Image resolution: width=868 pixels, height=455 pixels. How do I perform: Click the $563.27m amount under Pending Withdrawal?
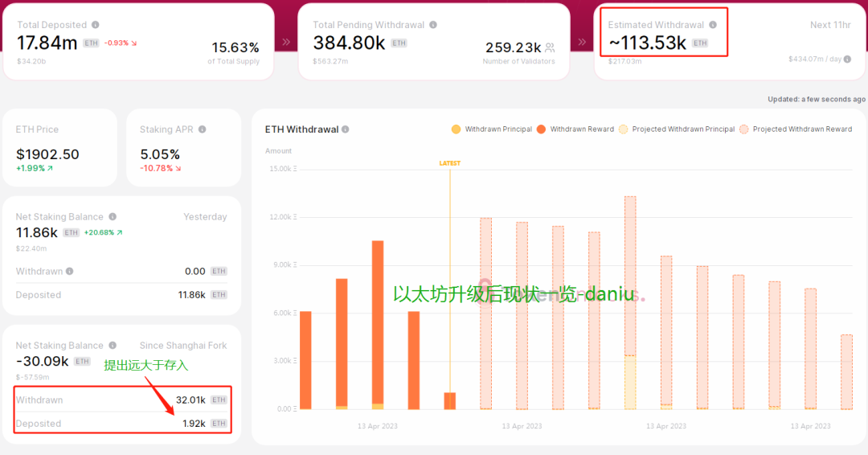[330, 61]
